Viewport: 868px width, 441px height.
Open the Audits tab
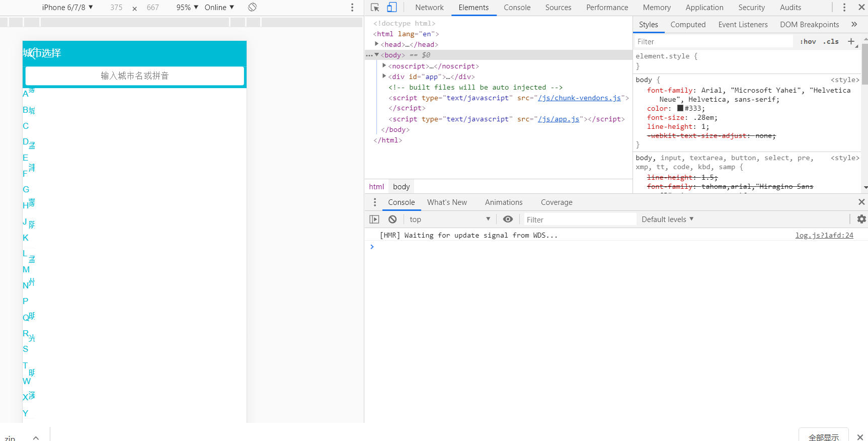click(790, 7)
